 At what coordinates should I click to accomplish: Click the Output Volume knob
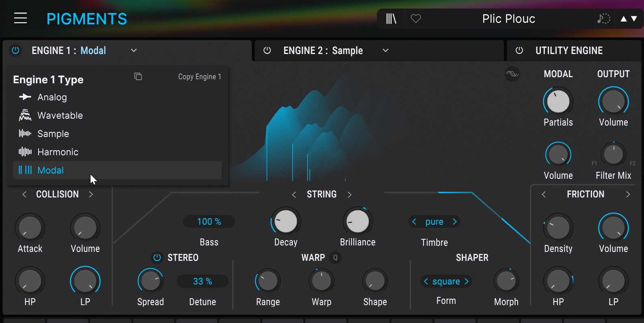614,102
